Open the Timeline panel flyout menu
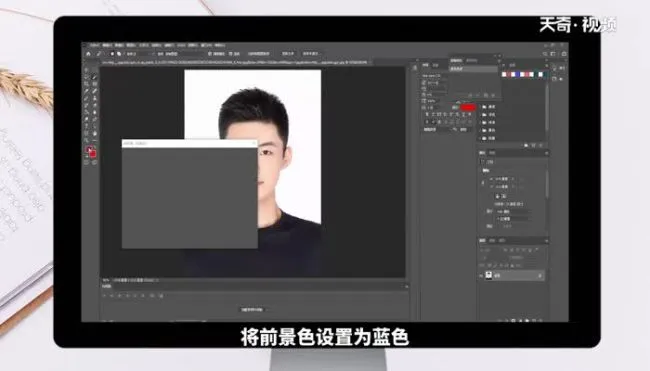650x371 pixels. [407, 286]
